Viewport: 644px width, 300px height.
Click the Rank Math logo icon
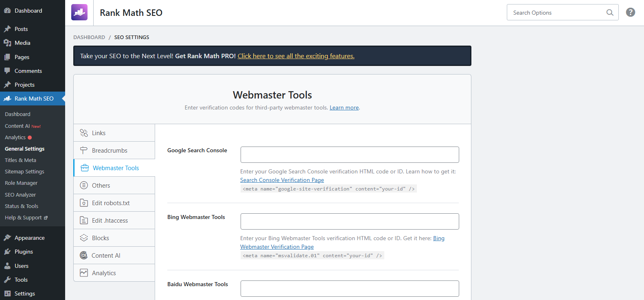coord(79,12)
